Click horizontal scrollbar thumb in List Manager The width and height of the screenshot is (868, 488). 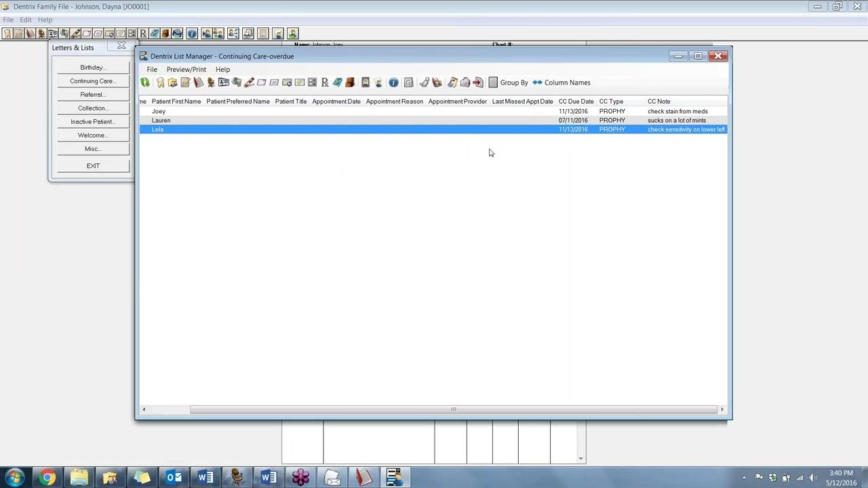pyautogui.click(x=454, y=409)
